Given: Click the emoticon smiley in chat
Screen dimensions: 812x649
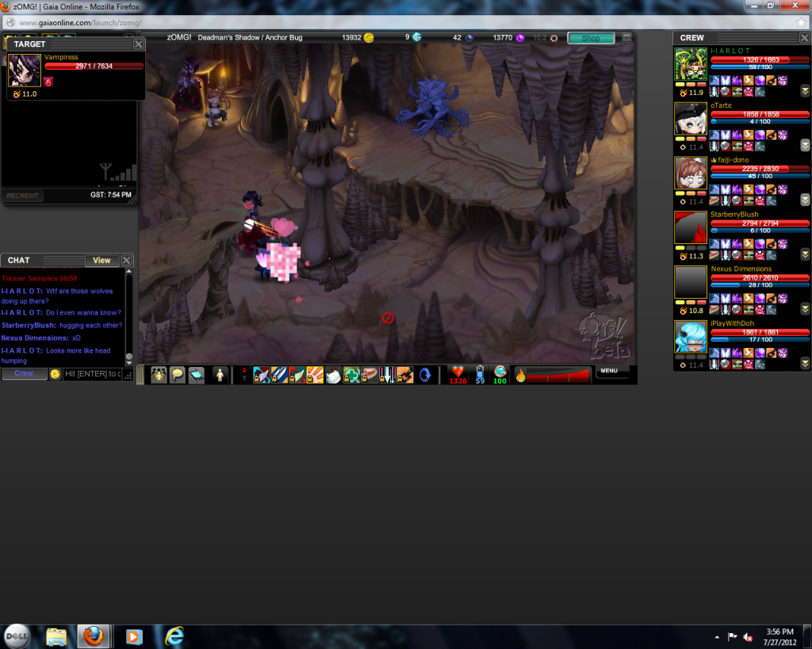Looking at the screenshot, I should (x=56, y=374).
